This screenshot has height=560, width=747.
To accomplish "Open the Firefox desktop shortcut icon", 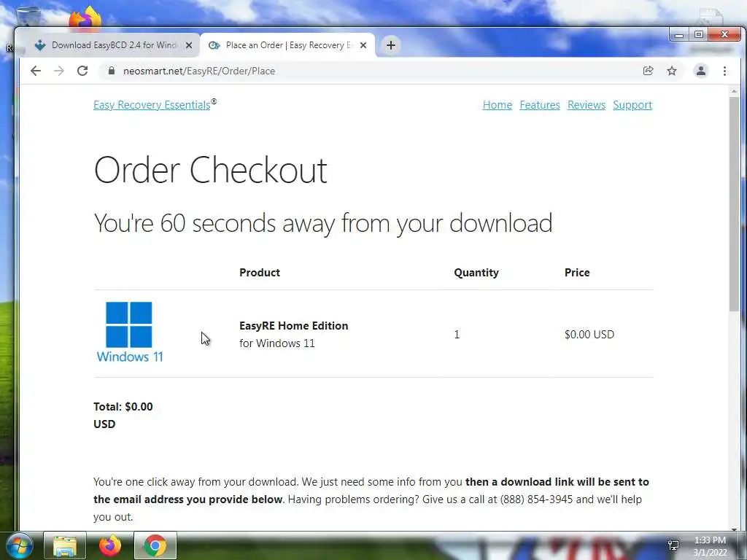I will (85, 18).
